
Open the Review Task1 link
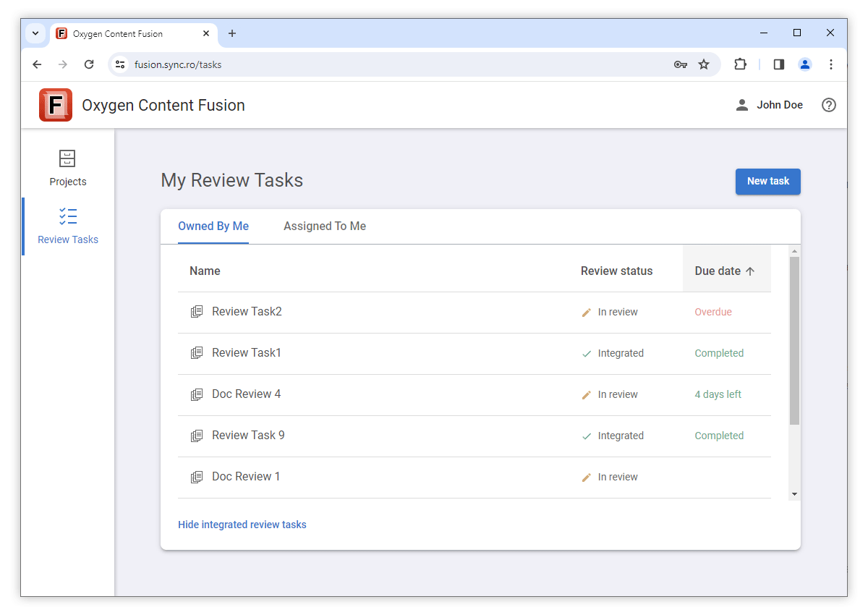pos(247,352)
